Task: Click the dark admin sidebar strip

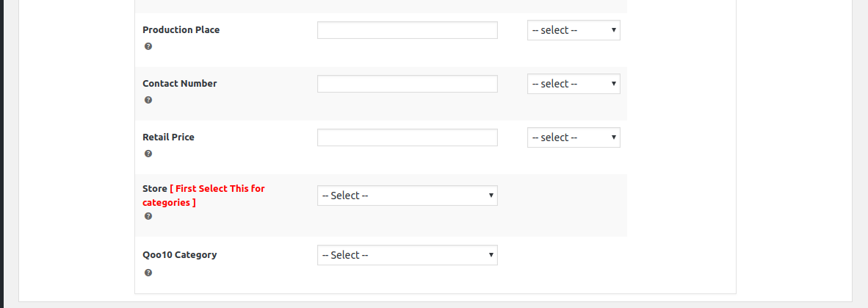Action: coord(1,154)
